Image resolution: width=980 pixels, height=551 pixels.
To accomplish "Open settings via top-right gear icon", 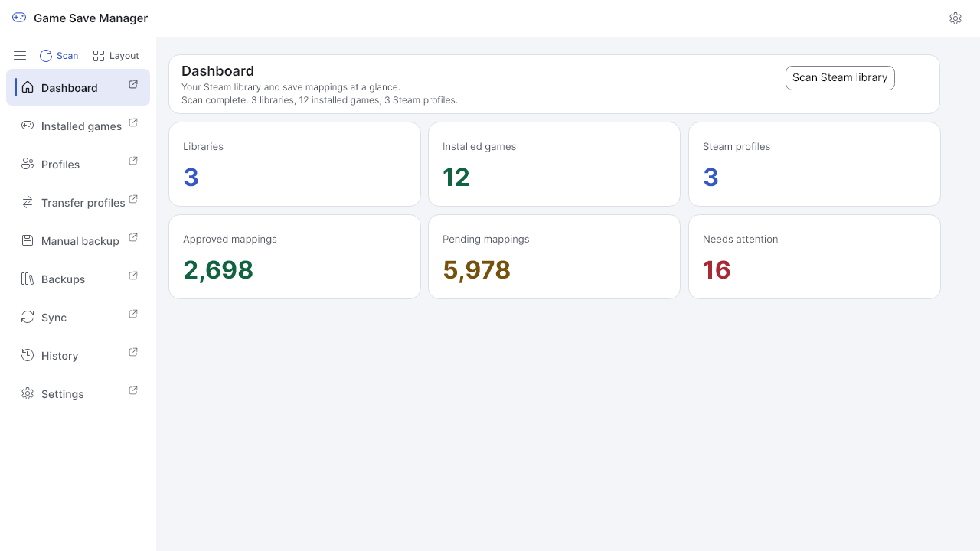I will (x=955, y=18).
